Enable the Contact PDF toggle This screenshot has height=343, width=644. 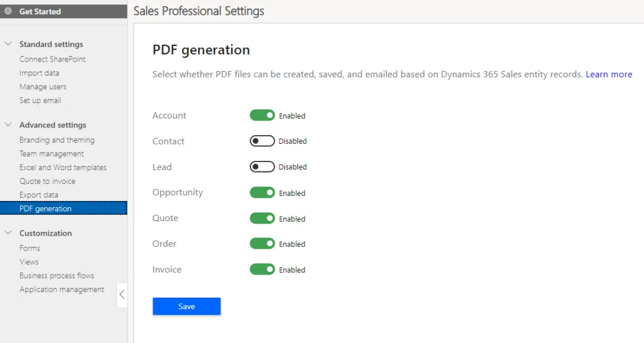tap(262, 141)
